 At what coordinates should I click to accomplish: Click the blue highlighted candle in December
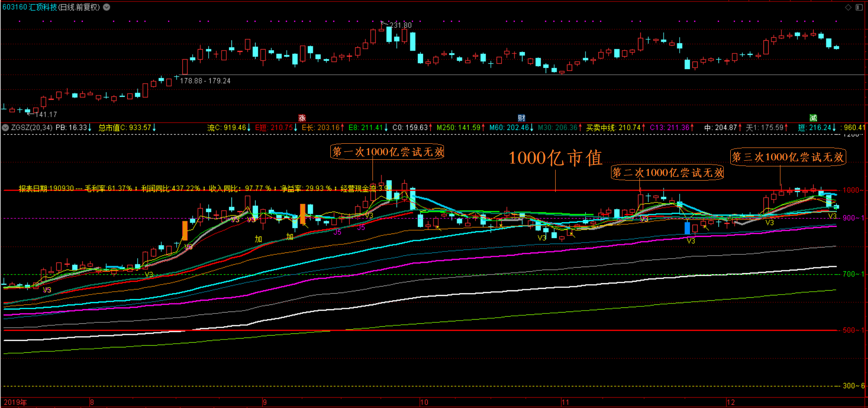687,227
